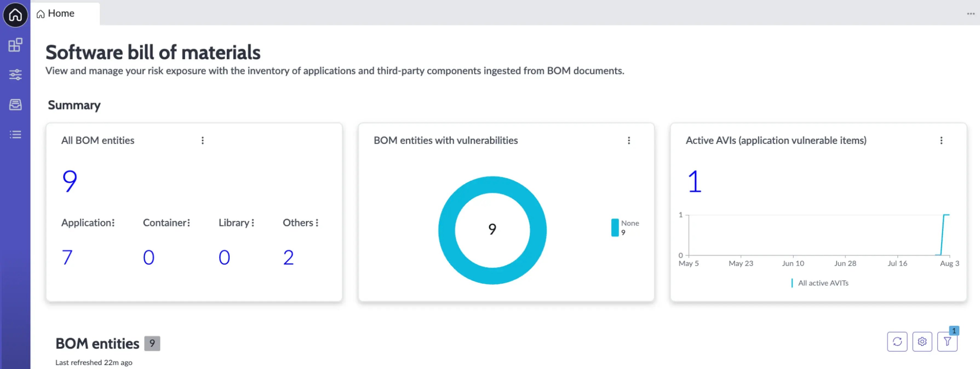980x369 pixels.
Task: Click the BOM entities count badge 9
Action: click(152, 344)
